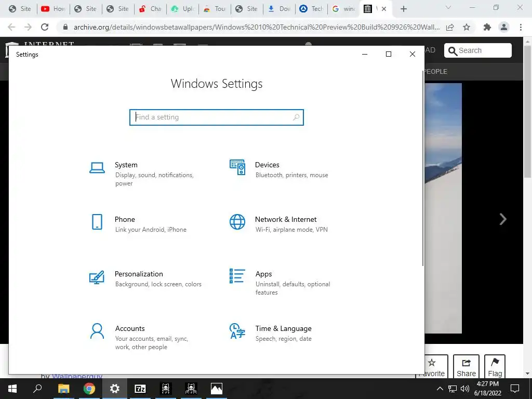Open the Personalization heading

pyautogui.click(x=139, y=274)
